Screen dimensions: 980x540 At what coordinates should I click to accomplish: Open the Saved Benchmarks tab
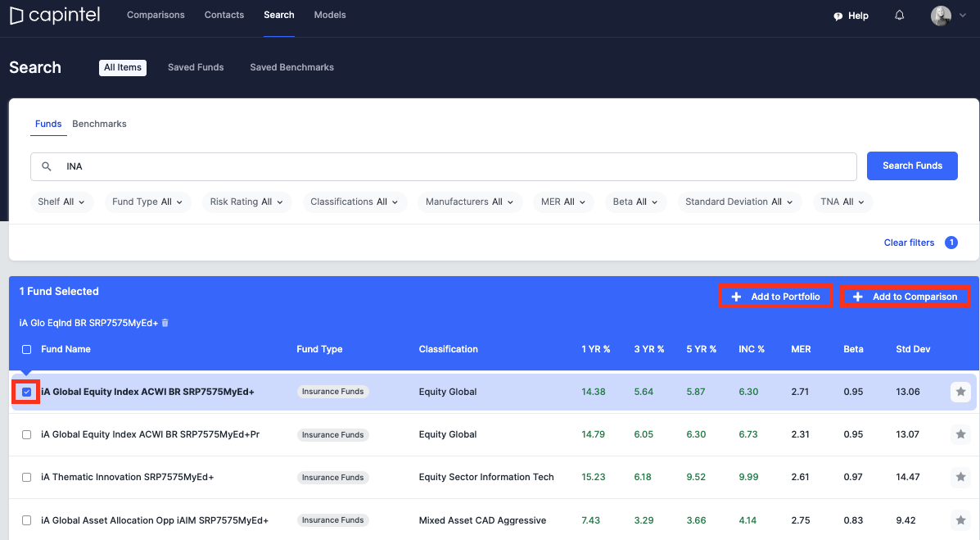pos(292,67)
